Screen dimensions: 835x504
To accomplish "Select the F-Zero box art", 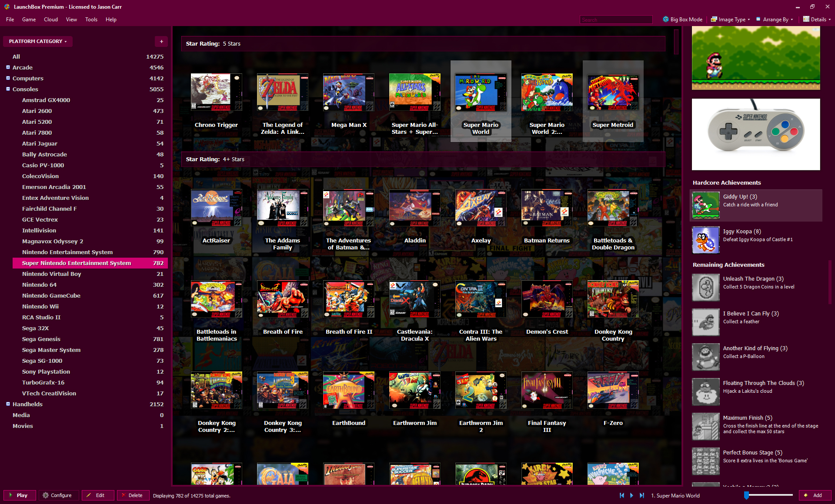I will pyautogui.click(x=613, y=390).
